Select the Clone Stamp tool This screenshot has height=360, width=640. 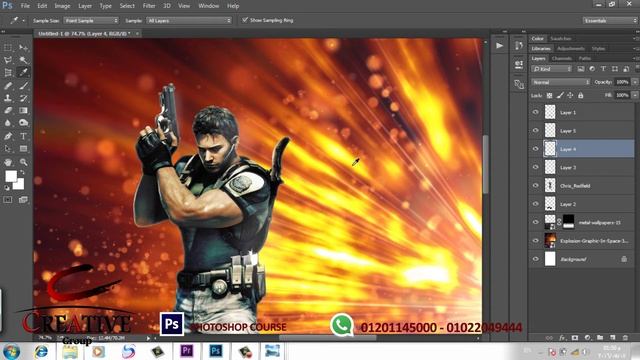click(x=8, y=98)
